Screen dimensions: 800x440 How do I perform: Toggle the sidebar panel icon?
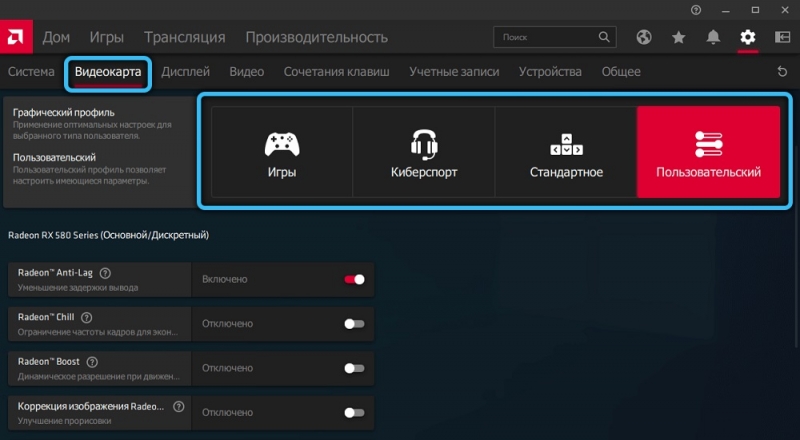click(x=782, y=37)
